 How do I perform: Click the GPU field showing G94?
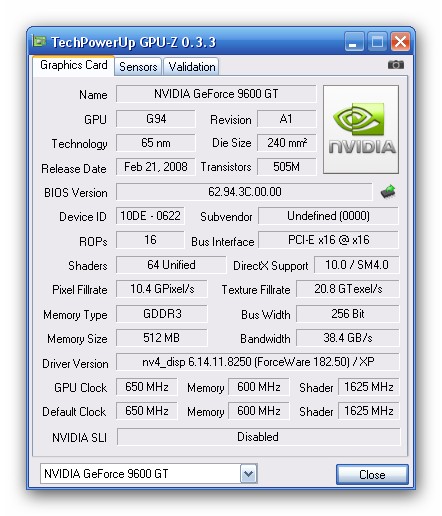156,119
